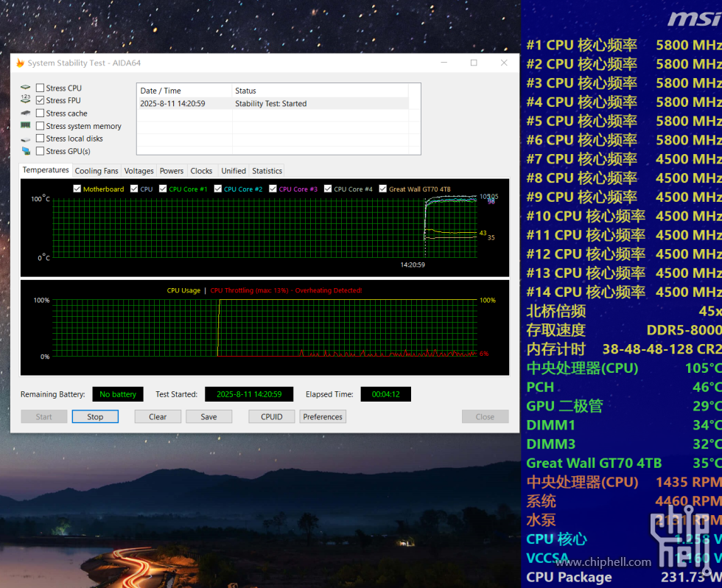Viewport: 722px width, 588px height.
Task: Click 'GPU 二极管' temperature row in overlay
Action: tap(624, 406)
